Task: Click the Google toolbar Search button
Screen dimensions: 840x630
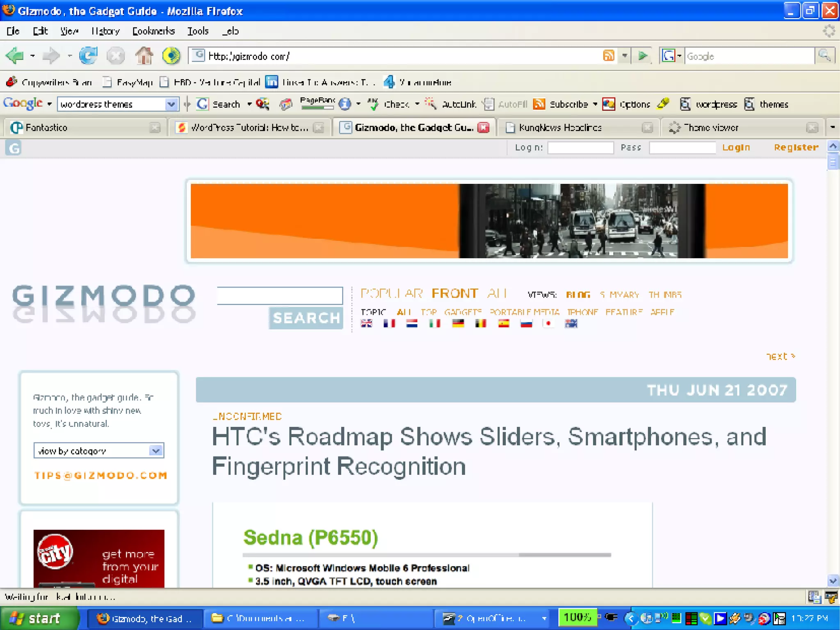Action: [219, 104]
